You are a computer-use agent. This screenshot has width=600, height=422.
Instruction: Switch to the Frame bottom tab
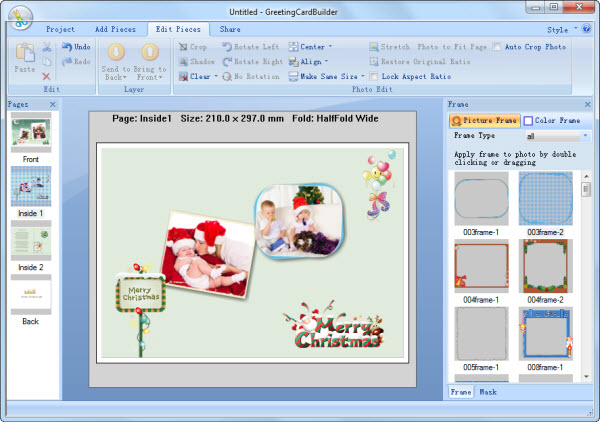[x=461, y=392]
